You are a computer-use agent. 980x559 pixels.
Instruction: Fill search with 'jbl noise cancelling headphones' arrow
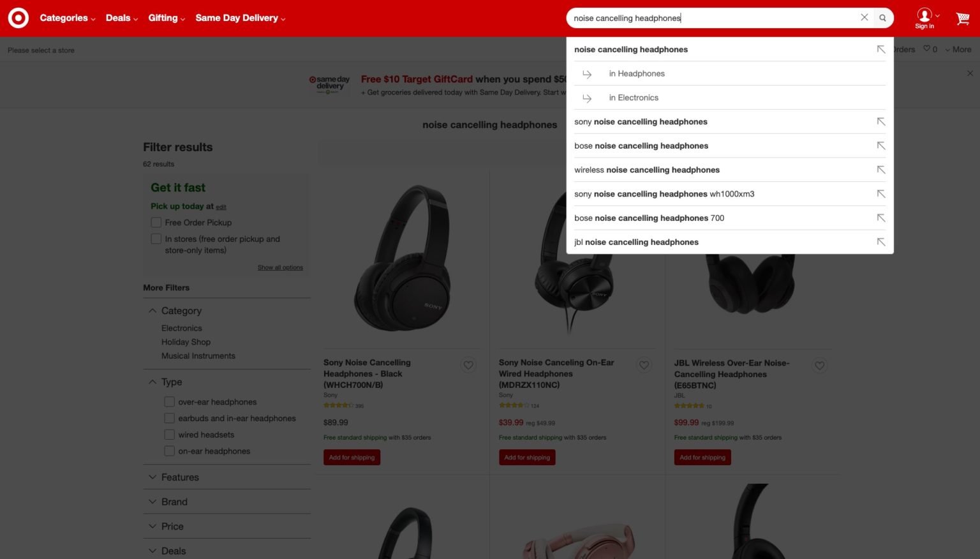[x=881, y=242]
